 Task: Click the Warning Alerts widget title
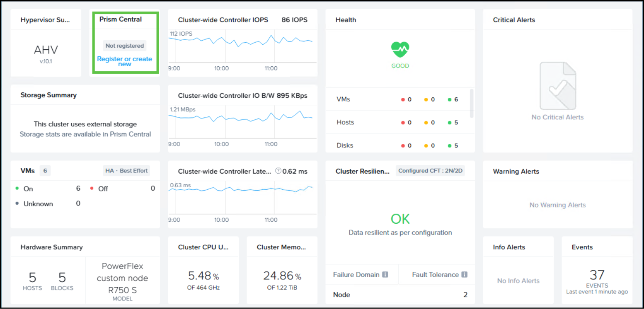tap(516, 171)
